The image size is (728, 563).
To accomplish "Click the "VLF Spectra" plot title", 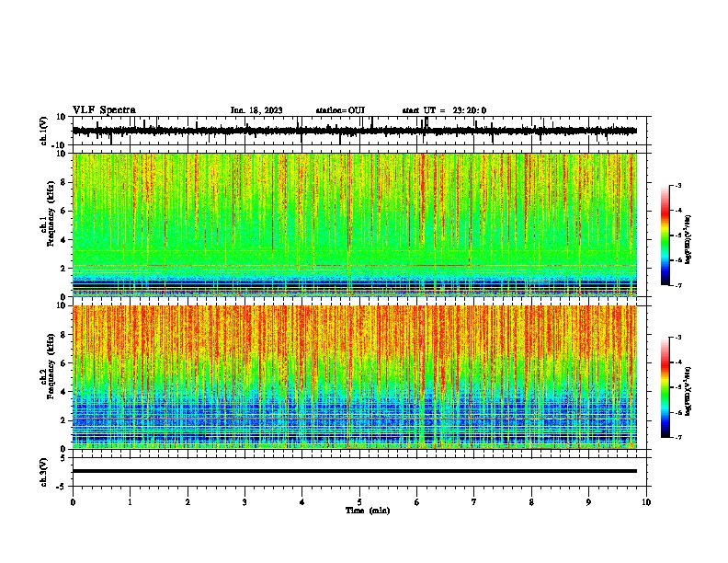I will tap(104, 110).
